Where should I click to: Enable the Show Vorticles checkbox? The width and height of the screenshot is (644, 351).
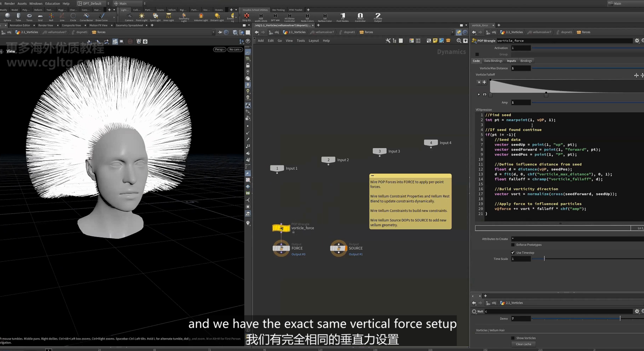513,338
